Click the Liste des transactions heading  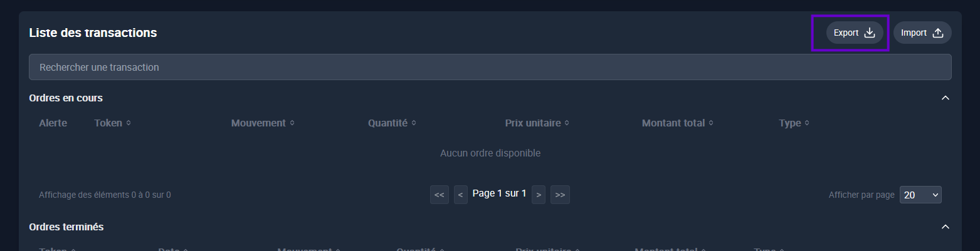coord(93,33)
